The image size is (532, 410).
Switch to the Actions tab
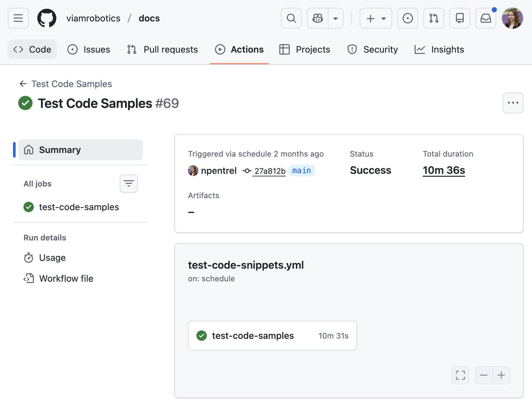pyautogui.click(x=239, y=49)
